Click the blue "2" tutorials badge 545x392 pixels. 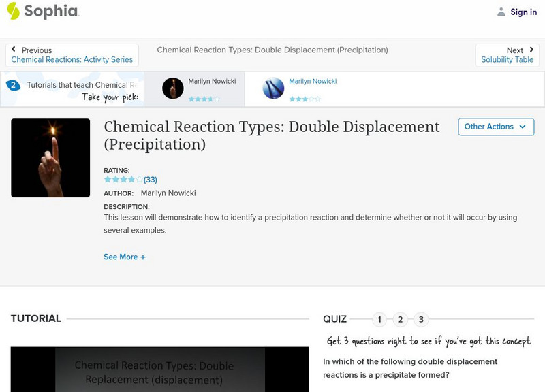coord(12,85)
